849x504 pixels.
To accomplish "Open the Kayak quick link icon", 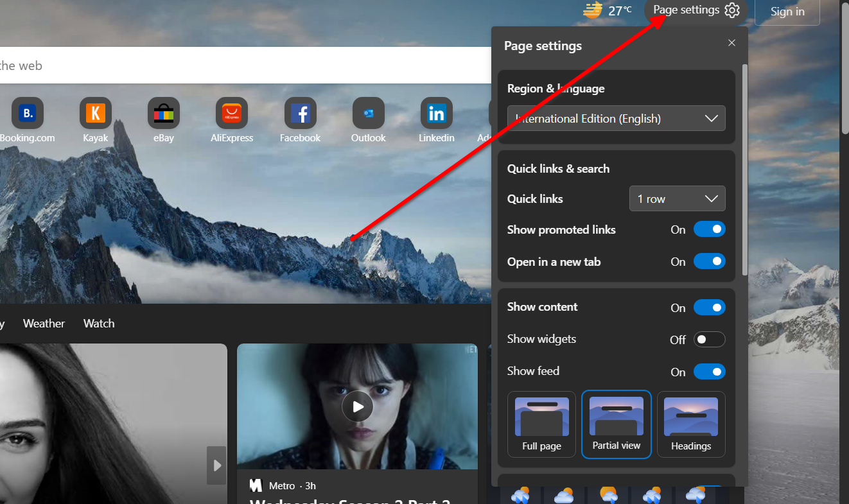I will click(x=96, y=114).
